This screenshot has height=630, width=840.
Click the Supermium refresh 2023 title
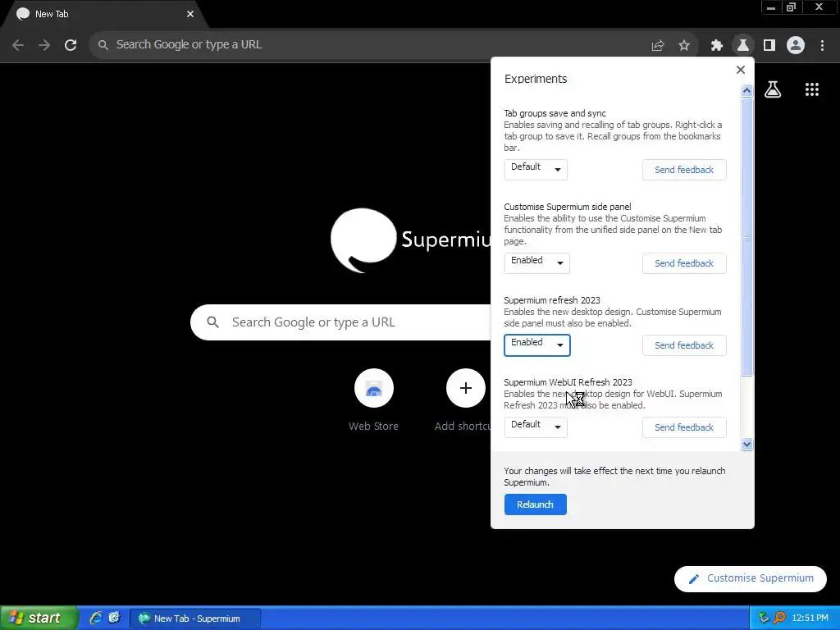[x=552, y=300]
